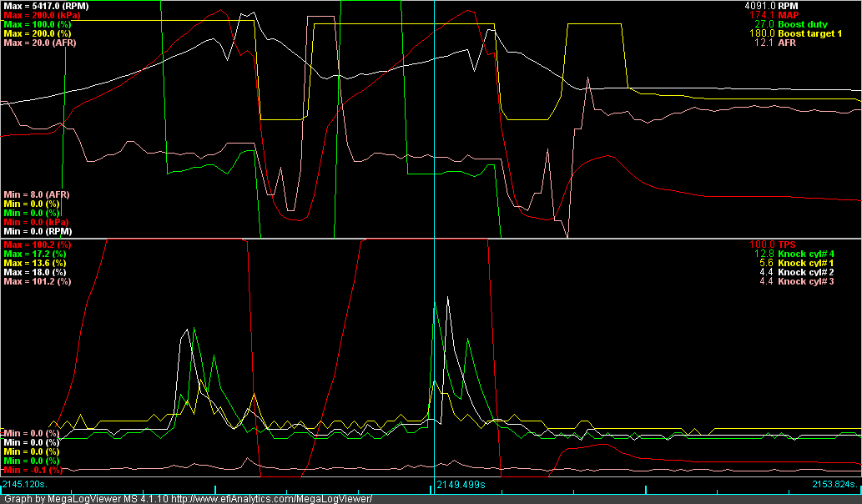The height and width of the screenshot is (504, 862).
Task: Select the '5.6 Knock cyl# 1' legend entry
Action: point(797,264)
